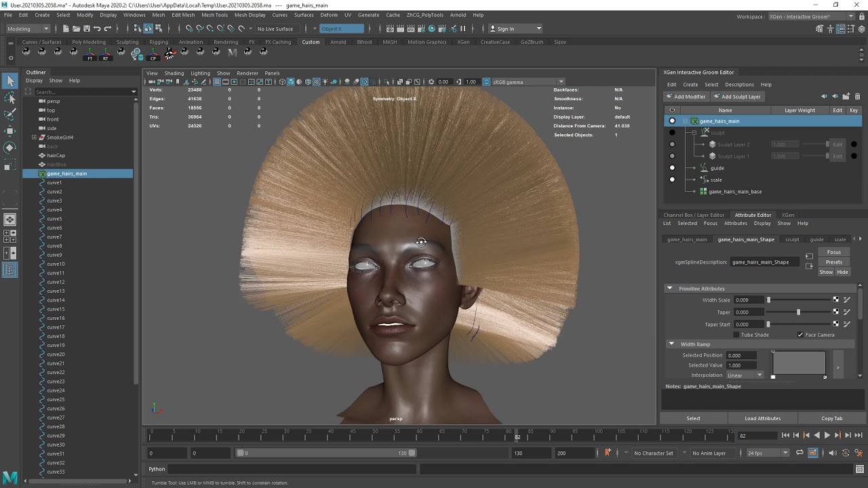
Task: Click the new folder icon in XGen editor
Action: 846,96
